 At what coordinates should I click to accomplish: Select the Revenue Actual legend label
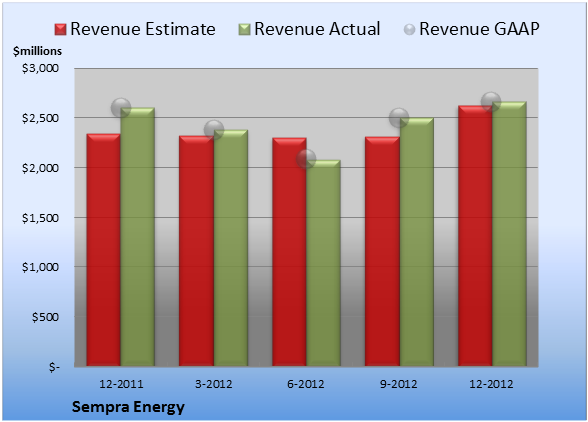click(x=317, y=29)
